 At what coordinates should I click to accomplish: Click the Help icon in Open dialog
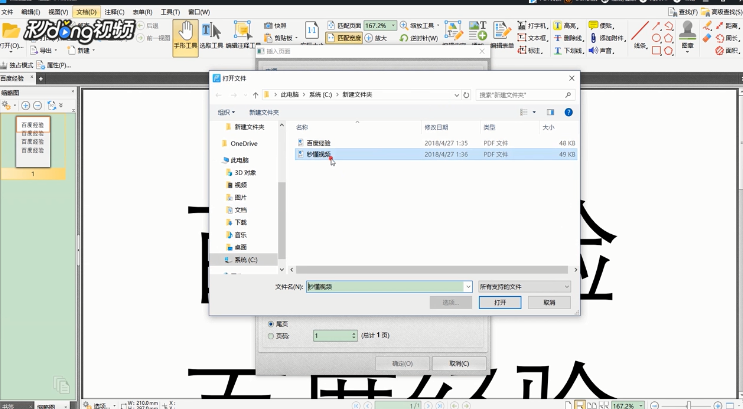click(568, 112)
